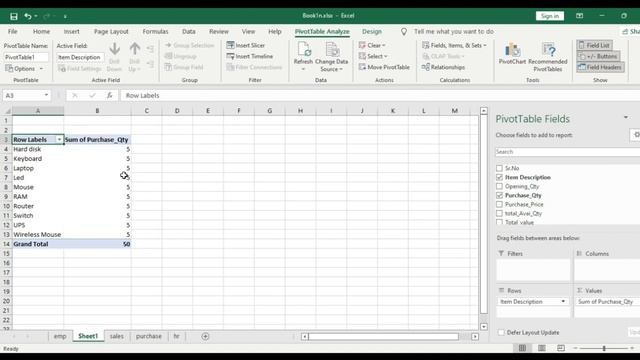Click the Share button
The image size is (640, 360).
click(x=631, y=31)
